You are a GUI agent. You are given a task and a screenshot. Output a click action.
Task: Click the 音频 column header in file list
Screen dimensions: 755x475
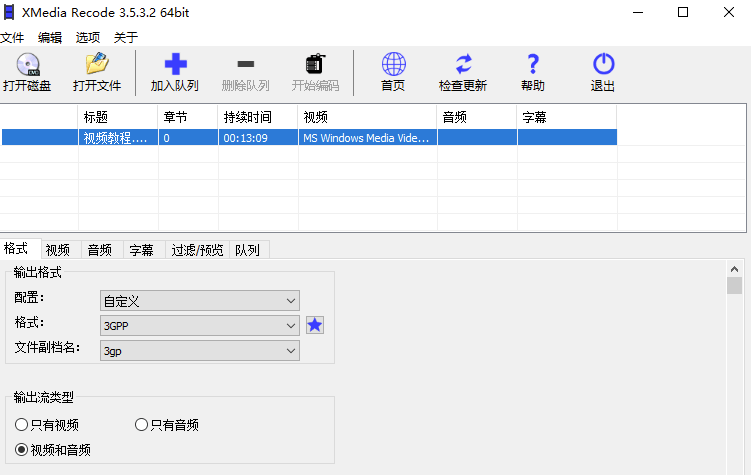tap(477, 117)
